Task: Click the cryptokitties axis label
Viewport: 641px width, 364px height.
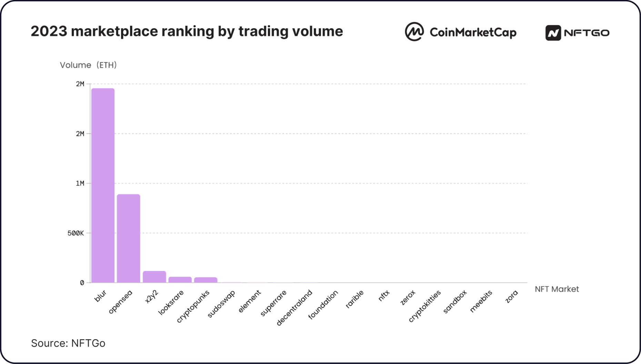Action: coord(424,306)
